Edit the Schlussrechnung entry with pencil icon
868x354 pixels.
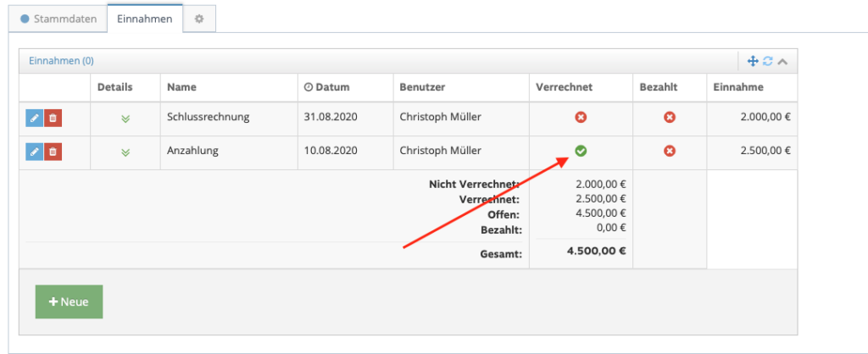pos(34,118)
